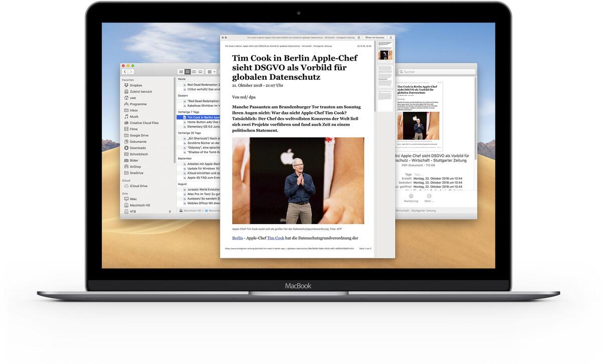The image size is (602, 364).
Task: Open the Markierung markup tool in the preview pane
Action: coord(411,196)
